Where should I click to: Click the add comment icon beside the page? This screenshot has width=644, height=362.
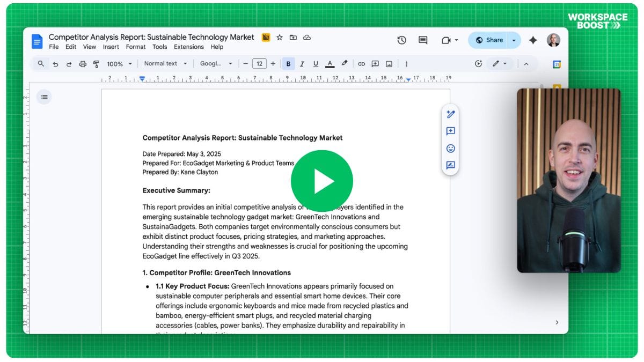pyautogui.click(x=450, y=131)
